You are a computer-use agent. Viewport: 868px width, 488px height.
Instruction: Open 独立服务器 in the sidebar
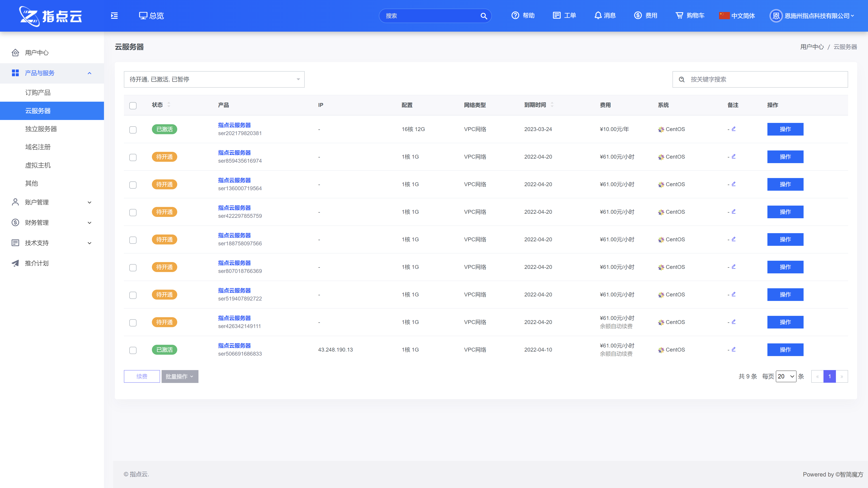point(41,129)
